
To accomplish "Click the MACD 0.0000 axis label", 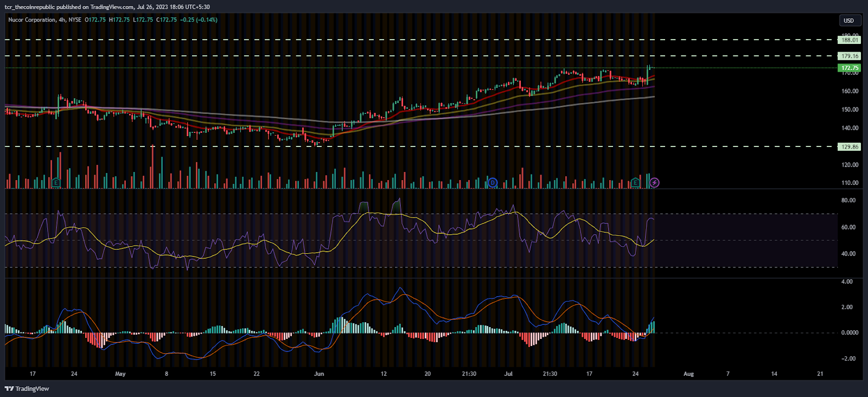I will coord(850,332).
